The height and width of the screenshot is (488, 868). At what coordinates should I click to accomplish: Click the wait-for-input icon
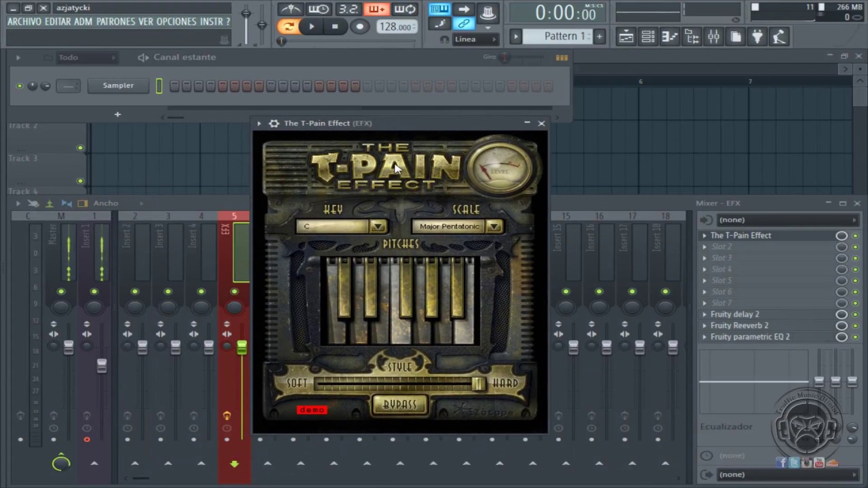coord(319,9)
